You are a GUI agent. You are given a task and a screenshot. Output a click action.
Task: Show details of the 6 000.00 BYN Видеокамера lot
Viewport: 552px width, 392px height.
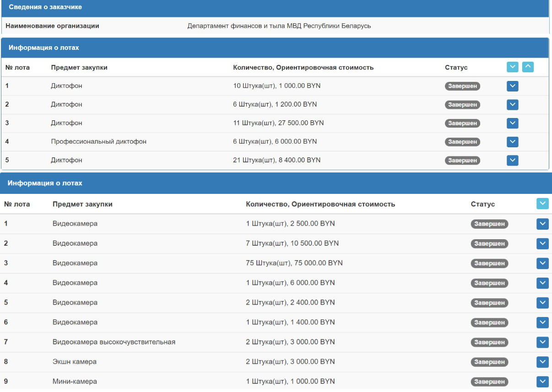[x=542, y=283]
